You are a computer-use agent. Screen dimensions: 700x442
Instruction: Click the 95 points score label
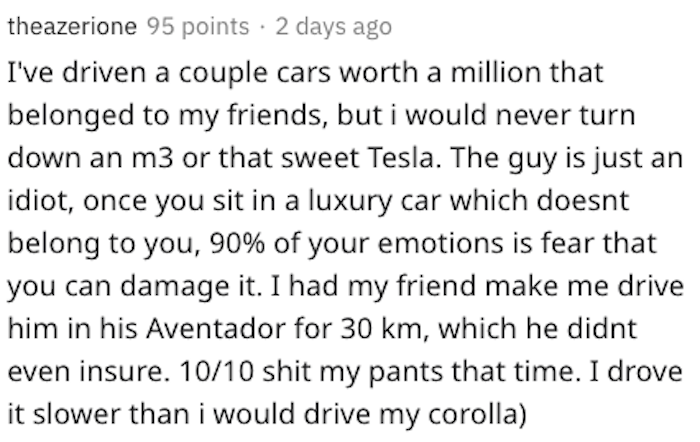pos(198,27)
